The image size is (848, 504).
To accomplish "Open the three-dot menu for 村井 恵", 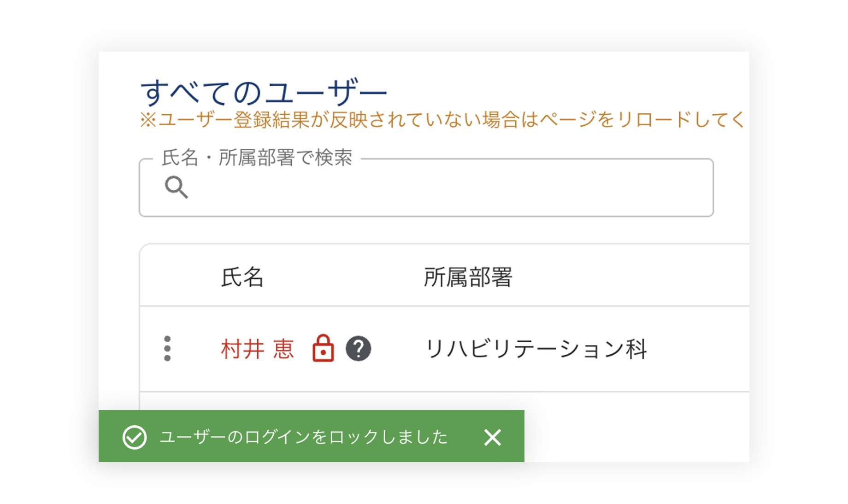I will [x=167, y=349].
